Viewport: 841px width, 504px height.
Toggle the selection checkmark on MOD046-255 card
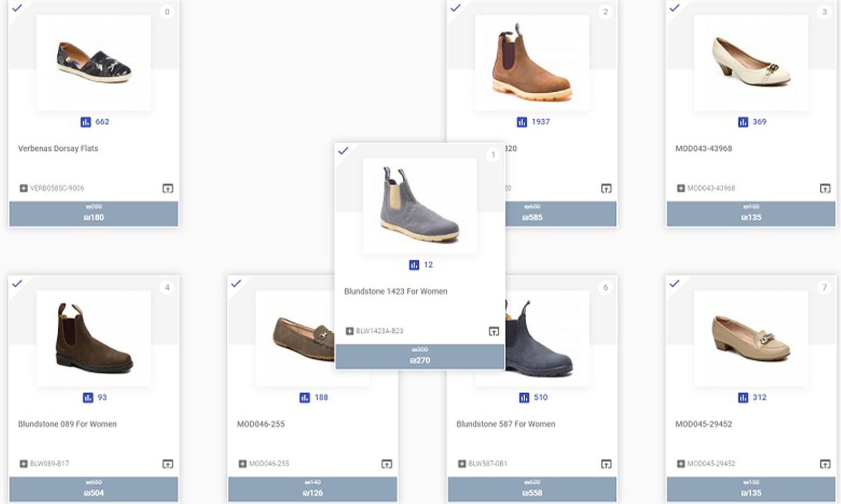236,284
